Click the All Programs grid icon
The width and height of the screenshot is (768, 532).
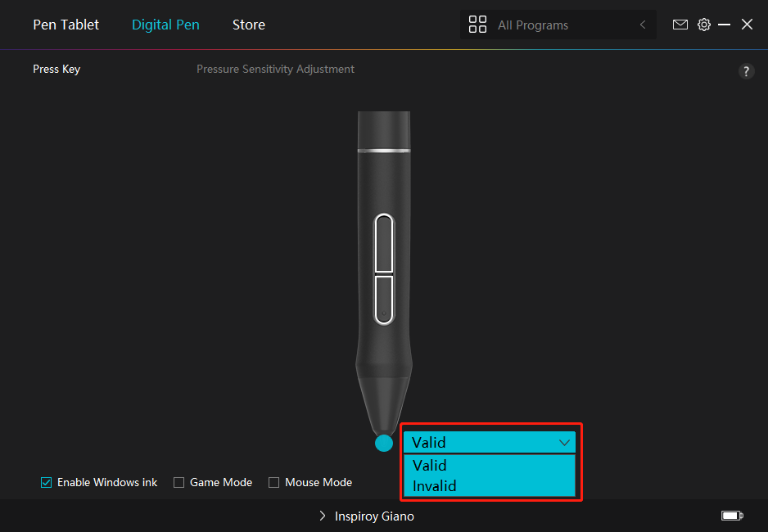tap(477, 25)
